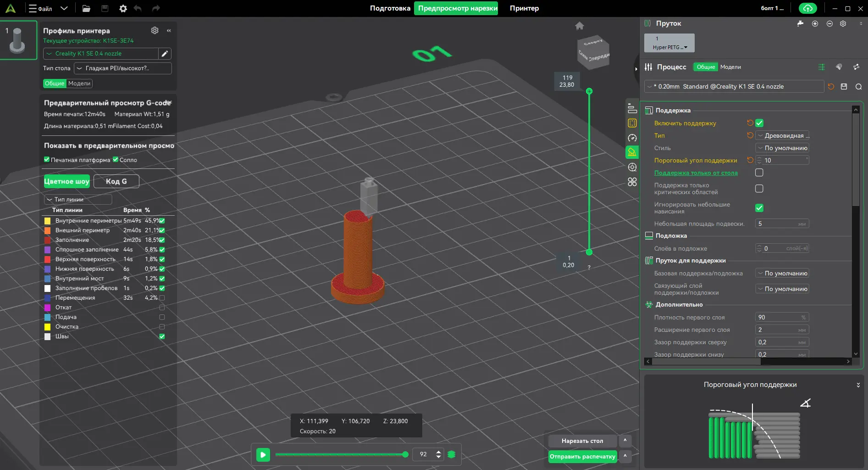Screen dimensions: 868x470
Task: Click the bottom handle of the vertical layer slider
Action: [x=589, y=252]
